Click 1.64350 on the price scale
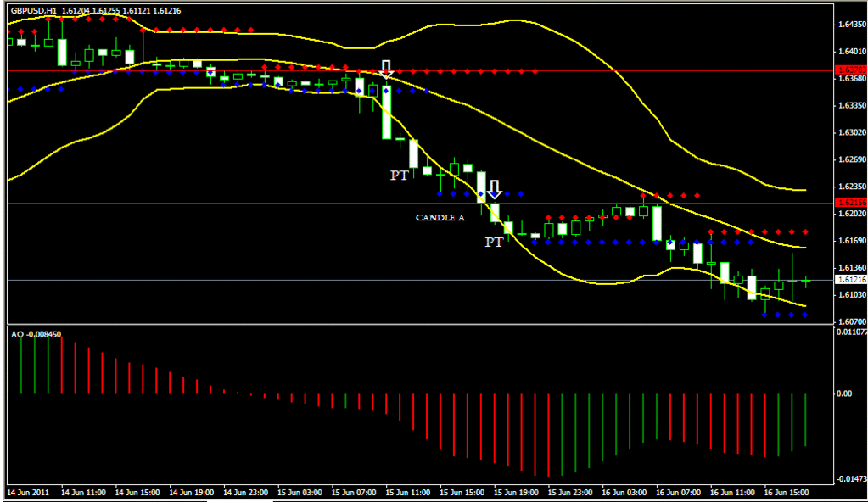This screenshot has width=868, height=502. coord(852,25)
